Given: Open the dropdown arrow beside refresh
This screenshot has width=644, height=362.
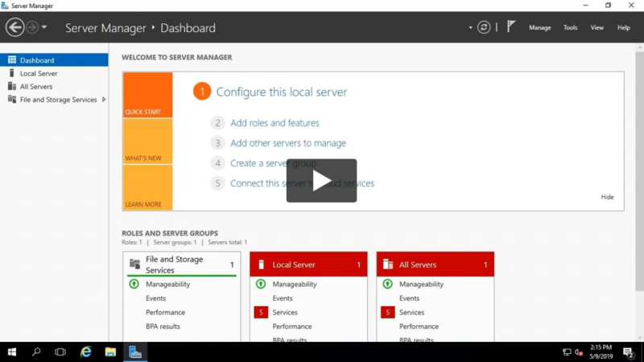Looking at the screenshot, I should tap(471, 27).
